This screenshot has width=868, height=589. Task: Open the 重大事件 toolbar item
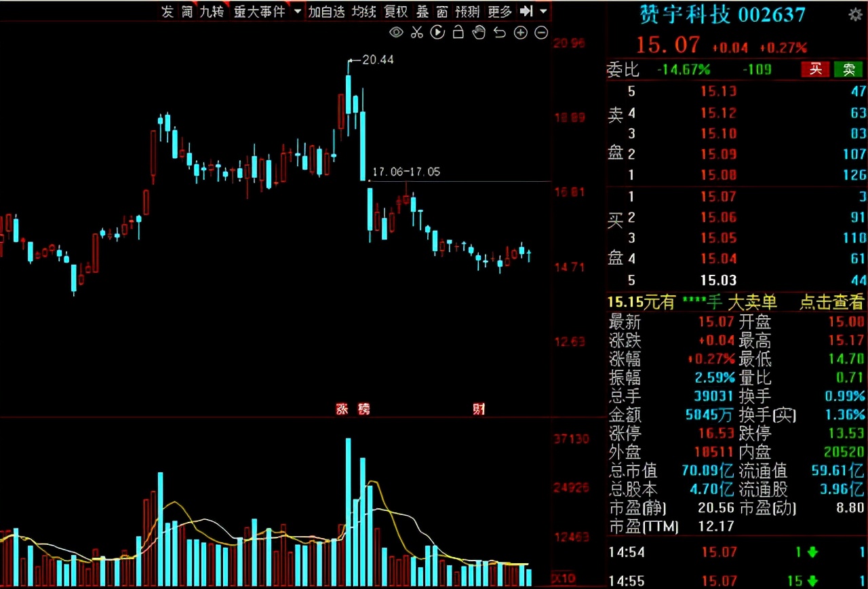pos(260,12)
